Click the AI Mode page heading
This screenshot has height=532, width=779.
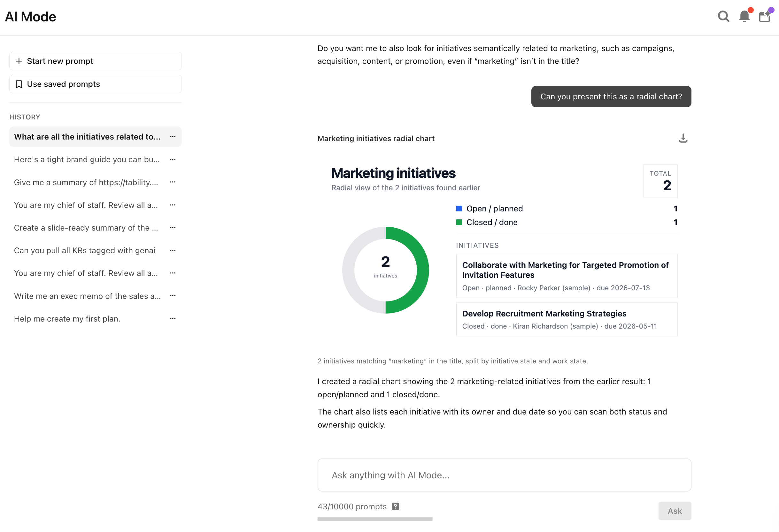click(x=30, y=16)
